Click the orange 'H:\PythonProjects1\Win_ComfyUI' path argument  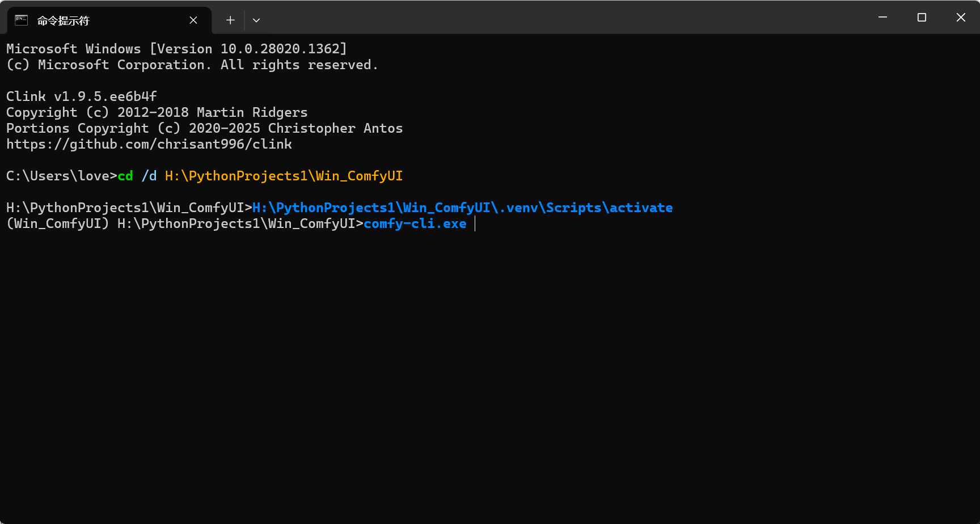pyautogui.click(x=284, y=176)
